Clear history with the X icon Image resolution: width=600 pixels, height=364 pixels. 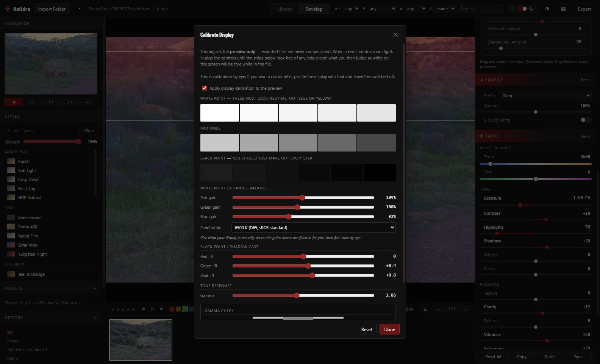tap(95, 318)
